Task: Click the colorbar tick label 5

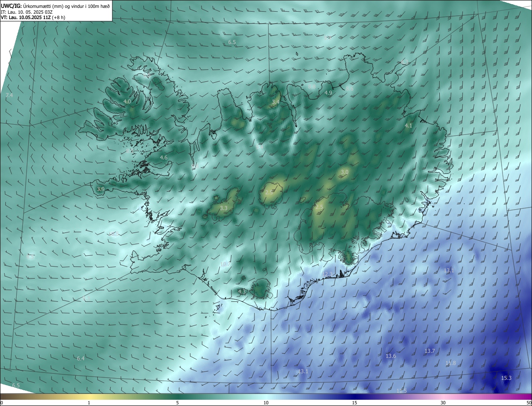Action: tap(177, 403)
